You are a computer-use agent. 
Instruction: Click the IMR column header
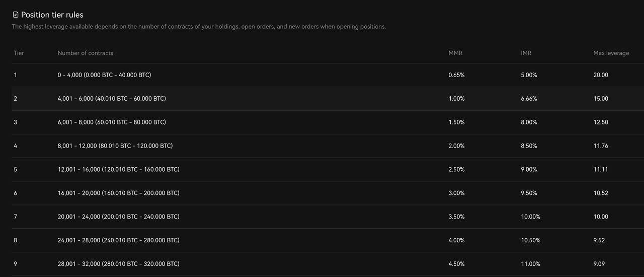526,53
